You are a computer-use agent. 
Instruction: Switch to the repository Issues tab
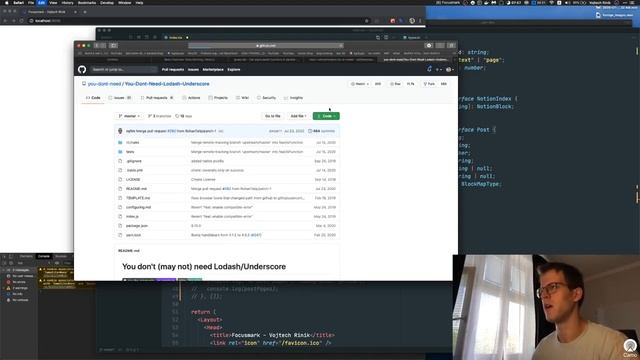click(x=120, y=98)
